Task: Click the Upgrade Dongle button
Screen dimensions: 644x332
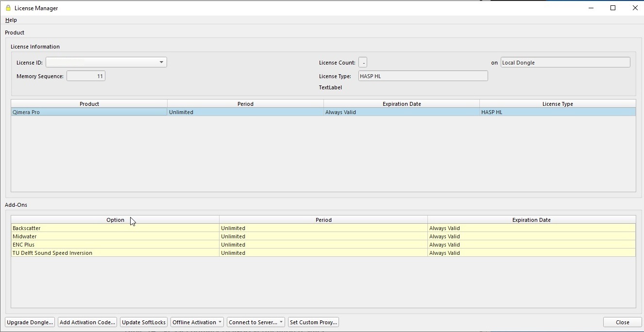Action: point(30,322)
